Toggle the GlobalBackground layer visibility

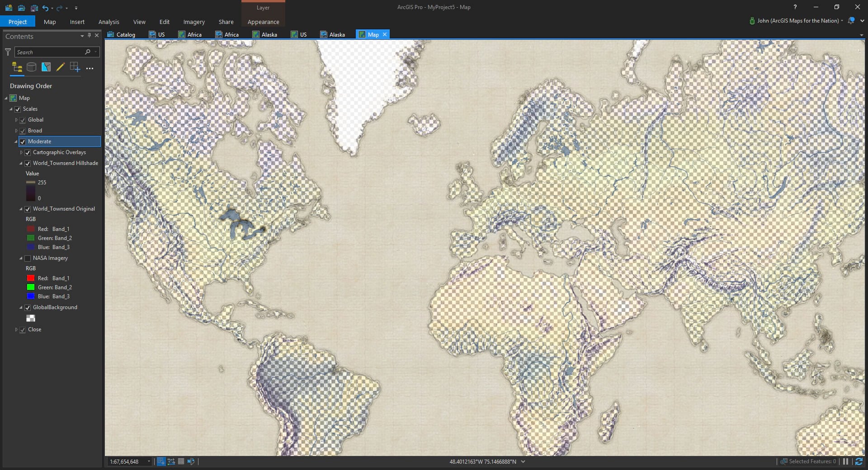coord(28,307)
